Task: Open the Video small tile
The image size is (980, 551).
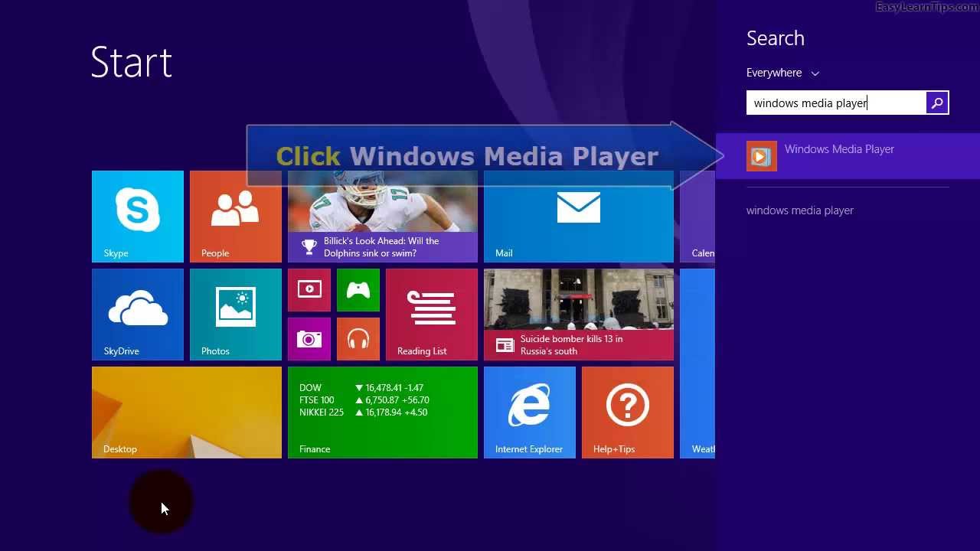Action: point(309,290)
